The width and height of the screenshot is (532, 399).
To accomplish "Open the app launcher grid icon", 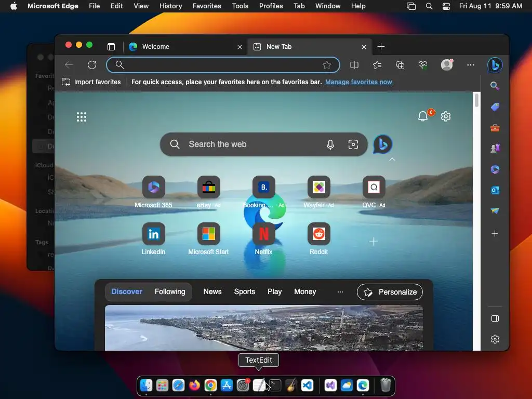I will coord(82,117).
